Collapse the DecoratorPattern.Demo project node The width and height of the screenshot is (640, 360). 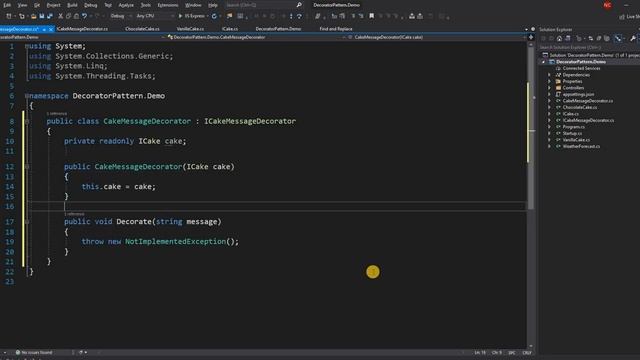tap(543, 62)
